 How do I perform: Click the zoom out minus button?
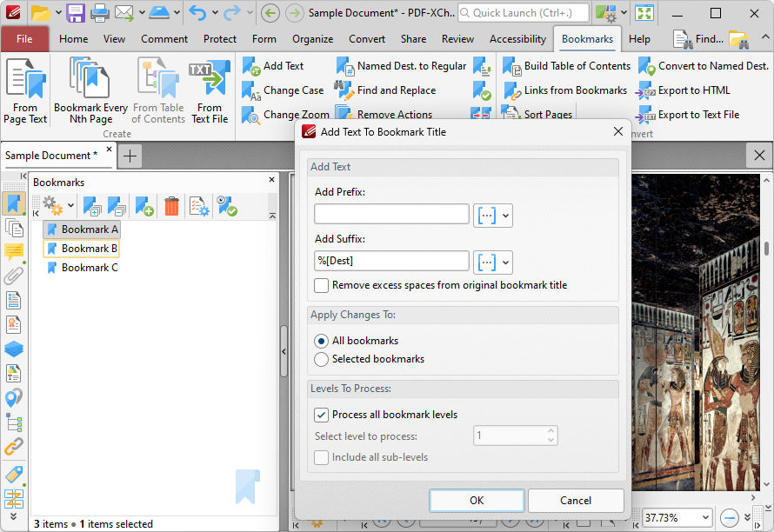pos(729,518)
